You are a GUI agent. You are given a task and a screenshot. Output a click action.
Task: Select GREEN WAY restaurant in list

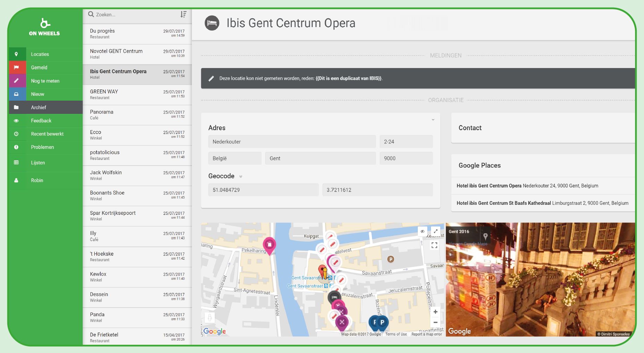[x=137, y=95]
